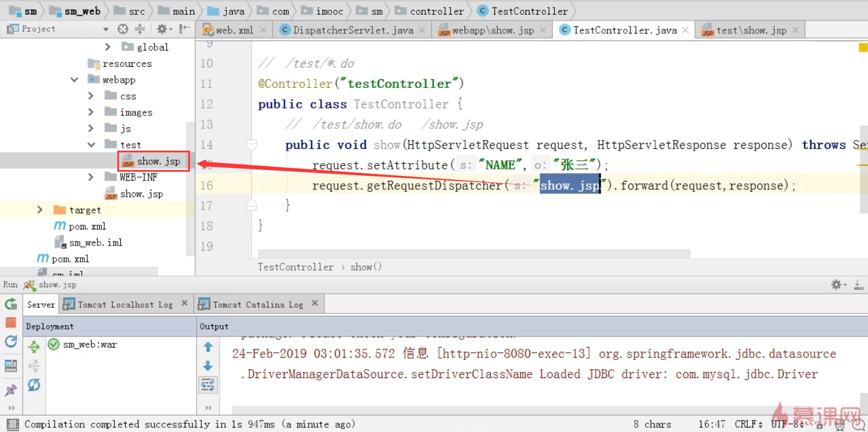Viewport: 868px width, 432px height.
Task: Expand the images folder
Action: [x=91, y=112]
